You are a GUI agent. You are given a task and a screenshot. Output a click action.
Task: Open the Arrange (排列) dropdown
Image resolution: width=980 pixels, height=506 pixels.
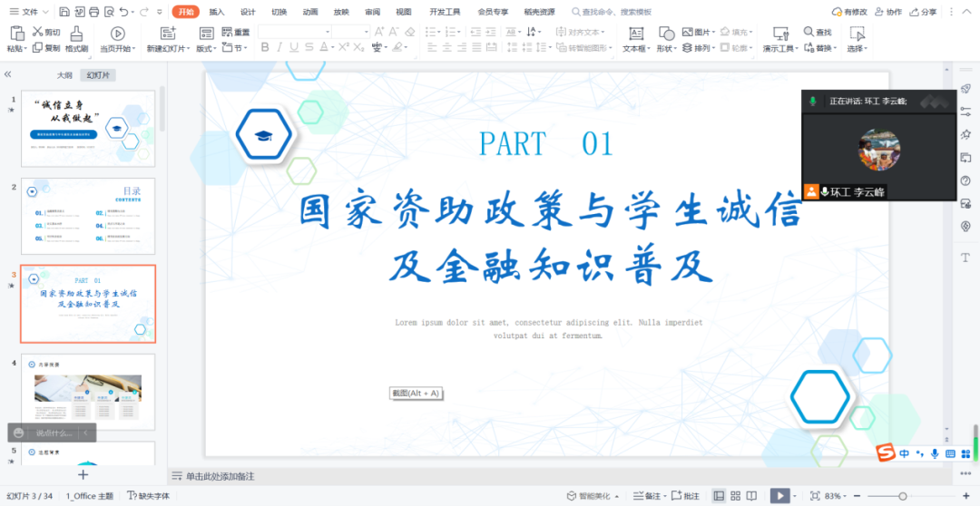(698, 47)
